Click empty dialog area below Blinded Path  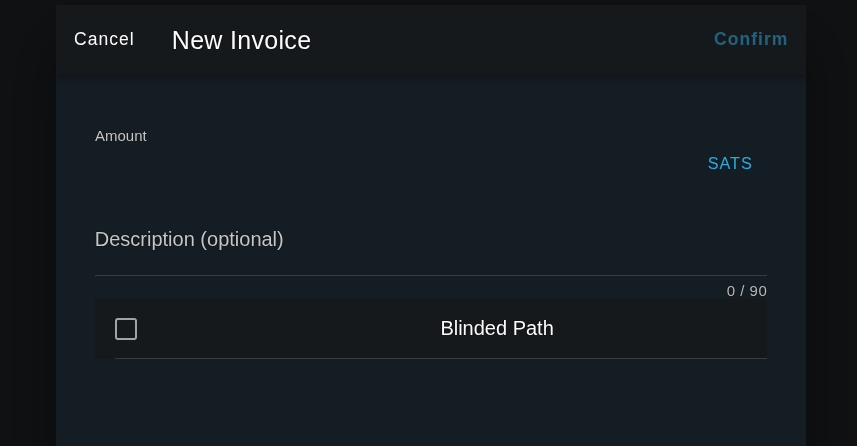(430, 405)
